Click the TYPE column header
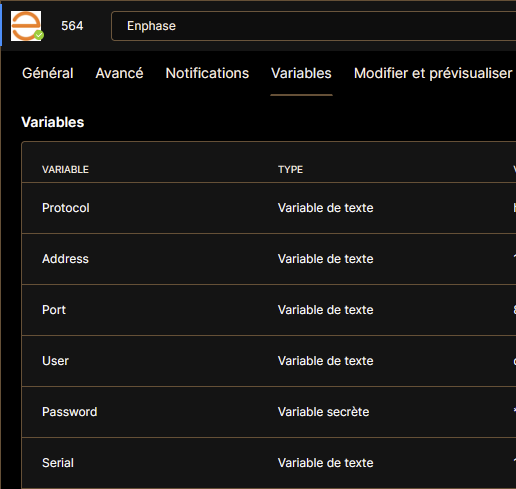The width and height of the screenshot is (516, 489). point(290,169)
